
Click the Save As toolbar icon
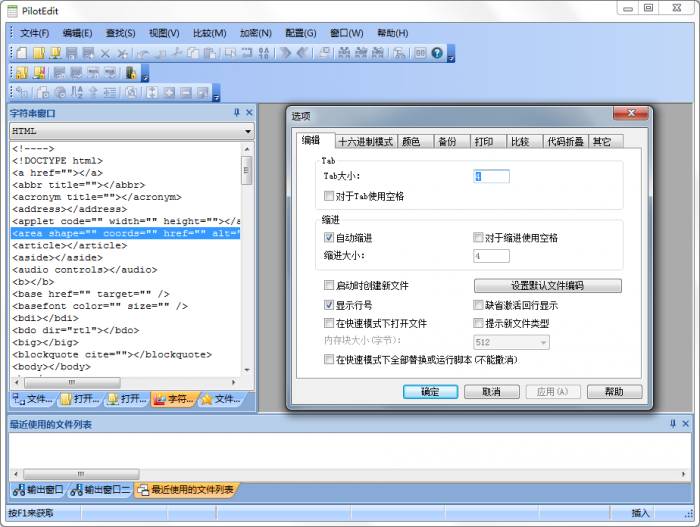tap(88, 53)
